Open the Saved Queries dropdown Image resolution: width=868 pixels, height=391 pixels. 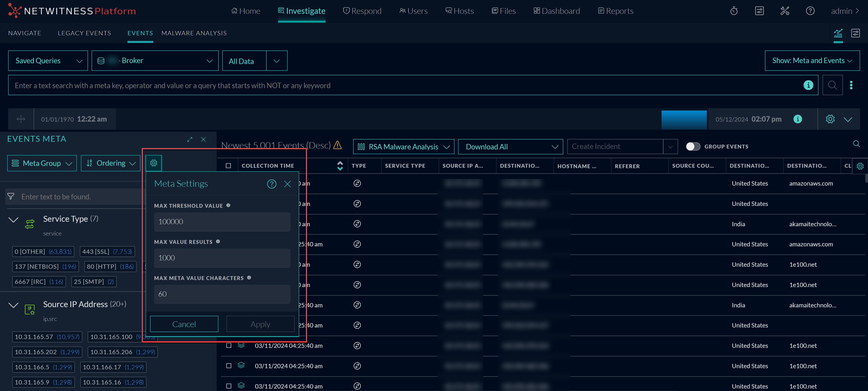click(48, 61)
